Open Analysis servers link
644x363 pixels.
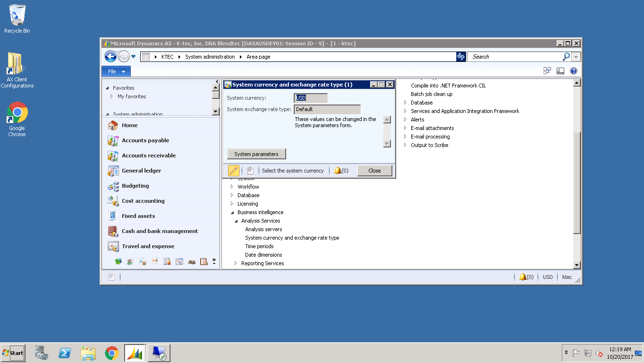[x=263, y=229]
